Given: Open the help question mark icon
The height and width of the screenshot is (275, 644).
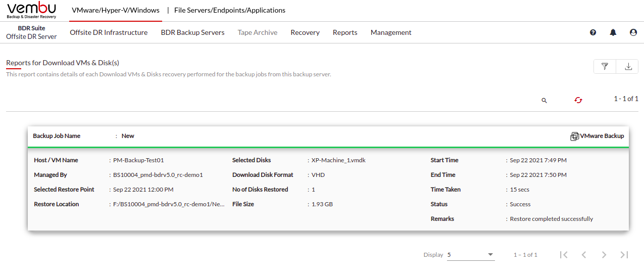Looking at the screenshot, I should pos(593,32).
